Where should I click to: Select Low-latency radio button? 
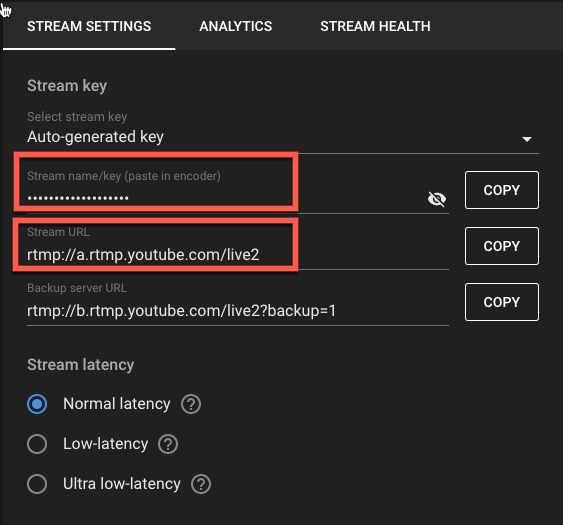pos(37,444)
